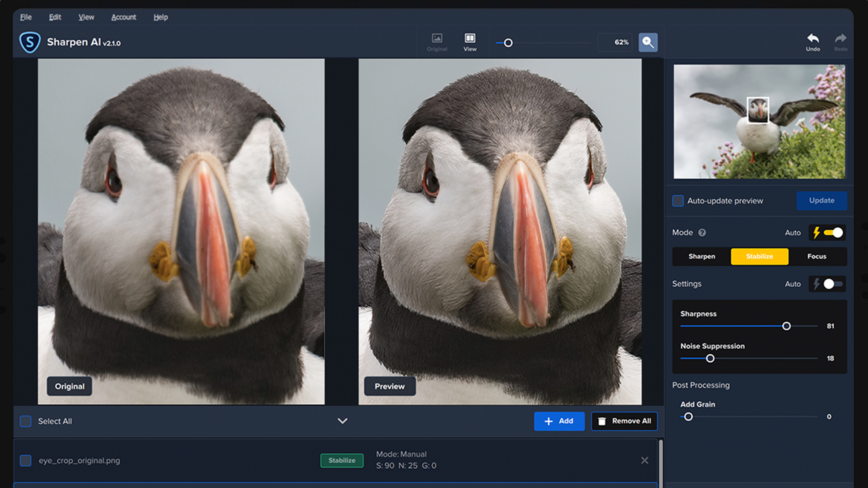Check the Select All checkbox
Screen dimensions: 868x488
pyautogui.click(x=26, y=421)
